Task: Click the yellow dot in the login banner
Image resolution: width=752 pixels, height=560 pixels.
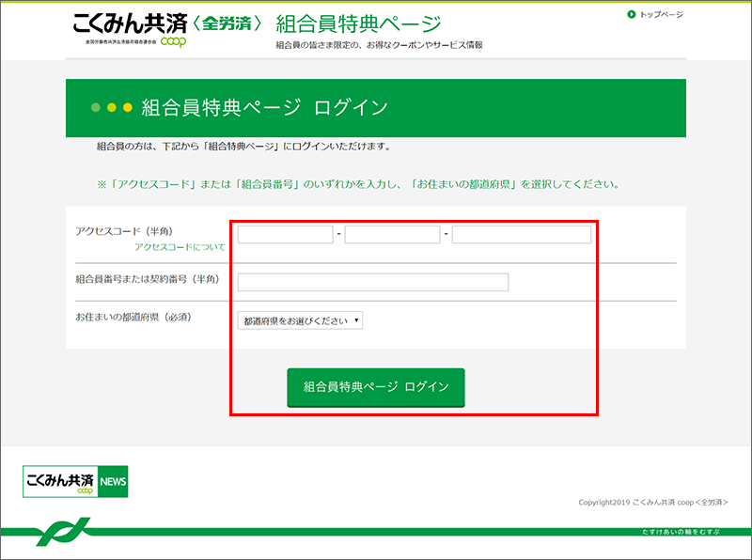Action: tap(112, 108)
